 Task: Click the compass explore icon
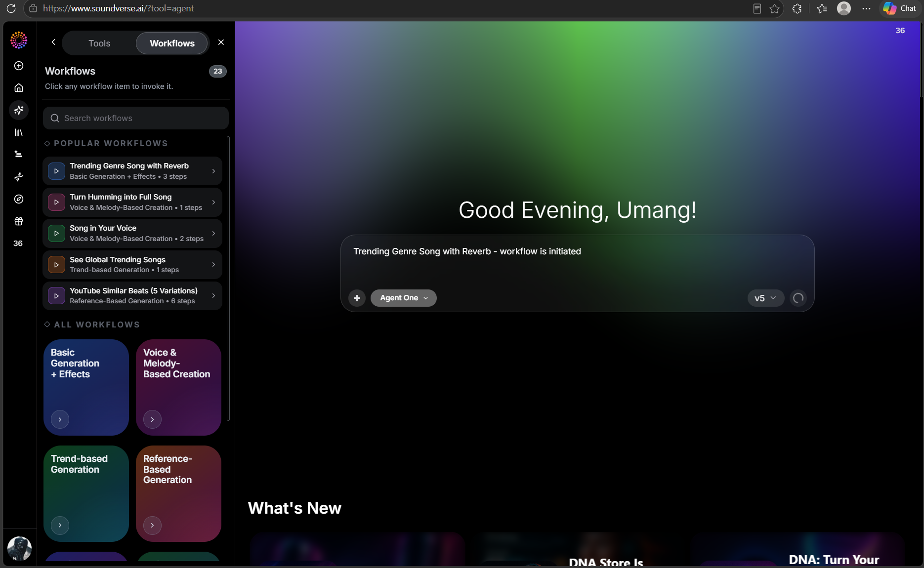[19, 199]
